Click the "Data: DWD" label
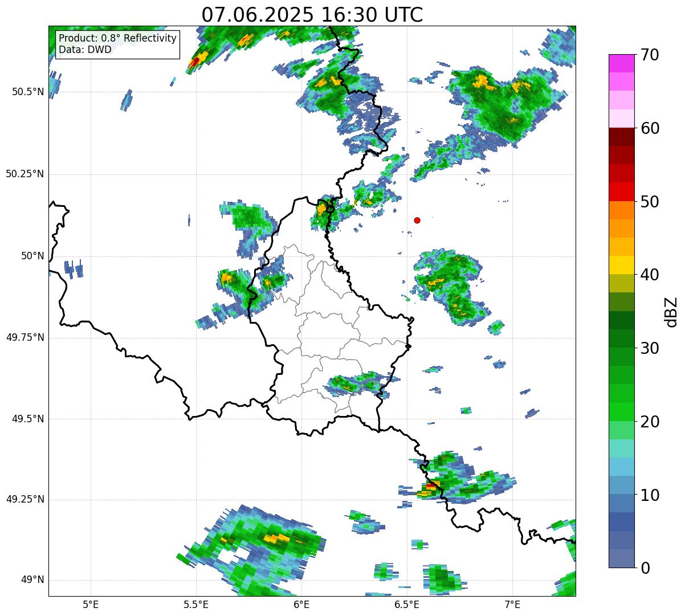This screenshot has width=685, height=616. [85, 50]
